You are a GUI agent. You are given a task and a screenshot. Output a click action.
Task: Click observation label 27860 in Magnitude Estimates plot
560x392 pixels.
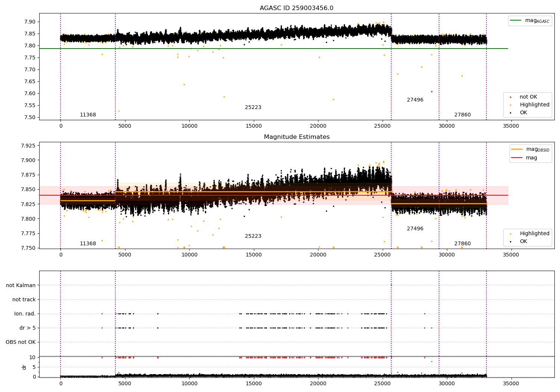click(463, 244)
